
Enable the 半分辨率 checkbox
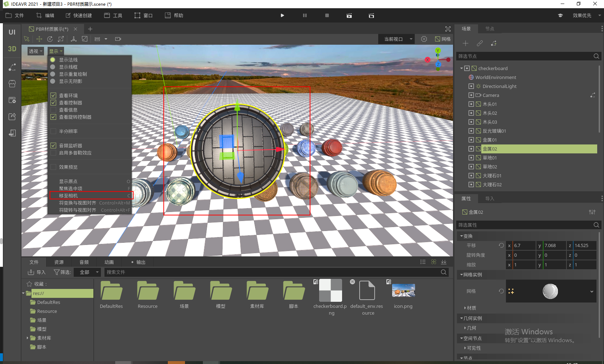click(53, 131)
